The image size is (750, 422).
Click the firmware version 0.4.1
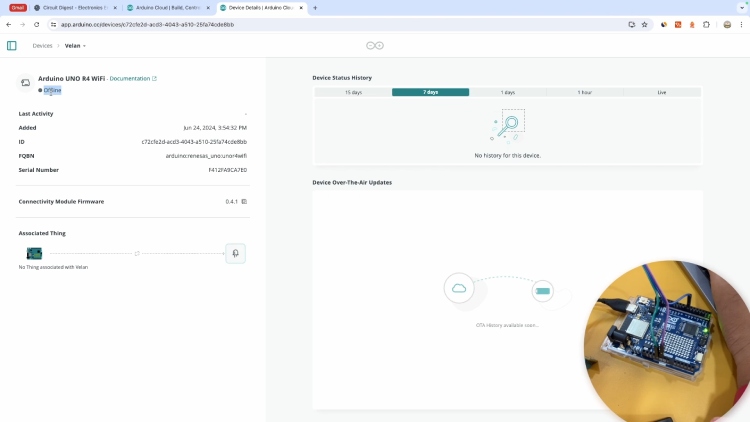232,201
